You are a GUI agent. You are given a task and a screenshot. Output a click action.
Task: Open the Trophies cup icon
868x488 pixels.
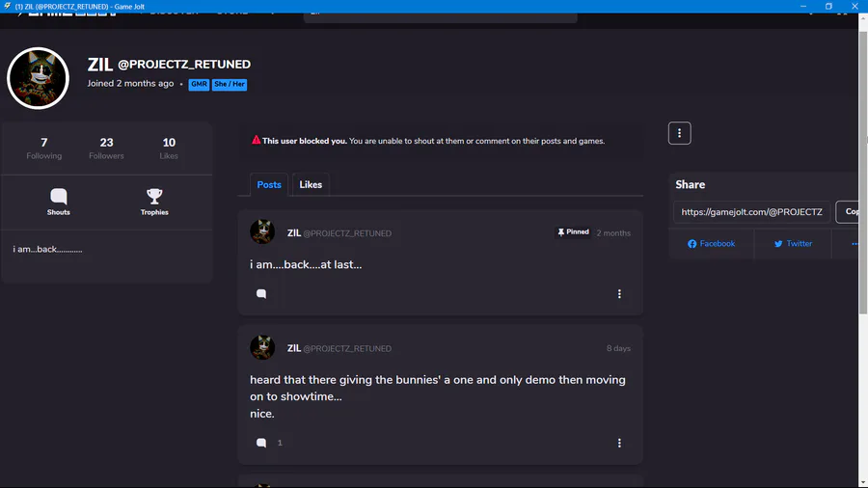[154, 196]
